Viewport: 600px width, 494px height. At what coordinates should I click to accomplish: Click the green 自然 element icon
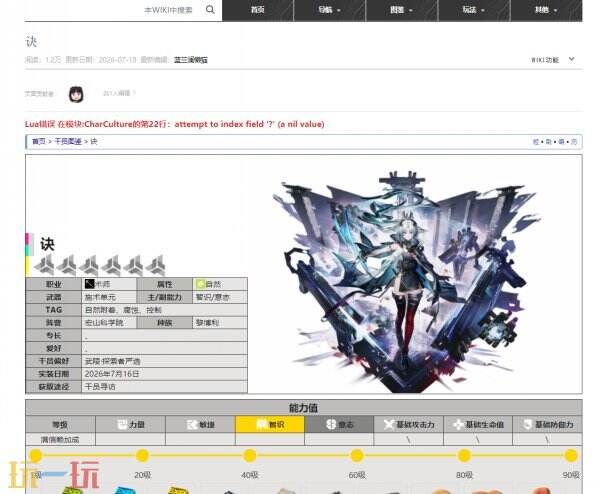pyautogui.click(x=200, y=284)
